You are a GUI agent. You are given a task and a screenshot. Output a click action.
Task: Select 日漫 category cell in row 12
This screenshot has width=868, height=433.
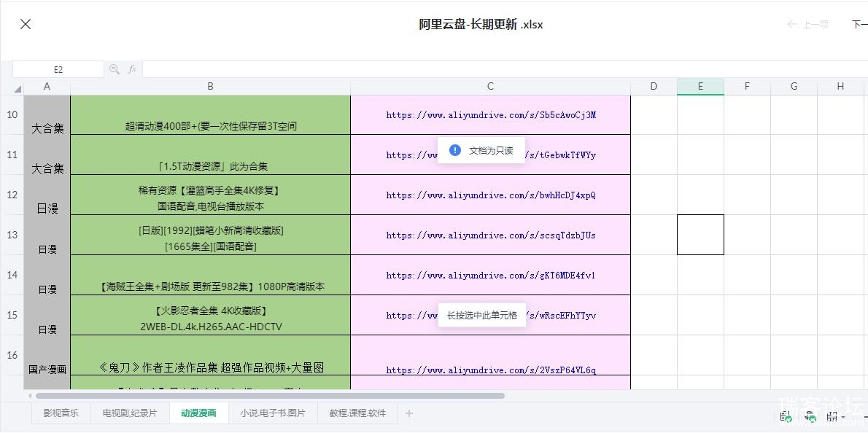pos(47,195)
